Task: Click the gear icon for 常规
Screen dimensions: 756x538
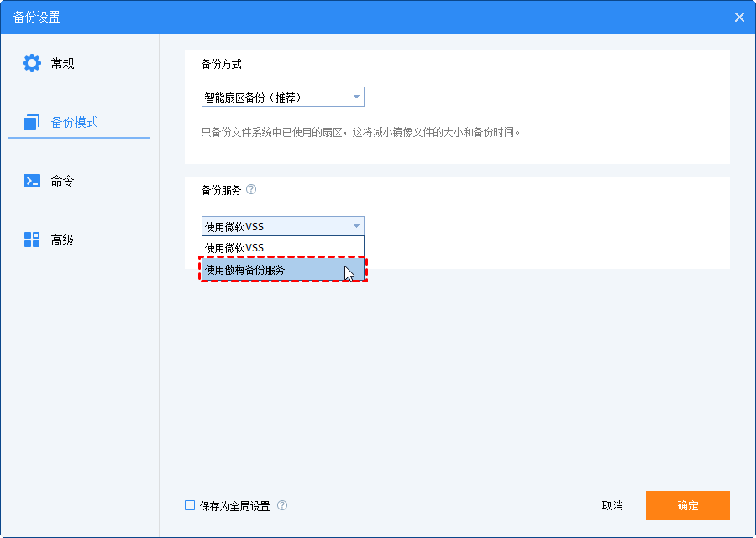Action: [x=31, y=63]
